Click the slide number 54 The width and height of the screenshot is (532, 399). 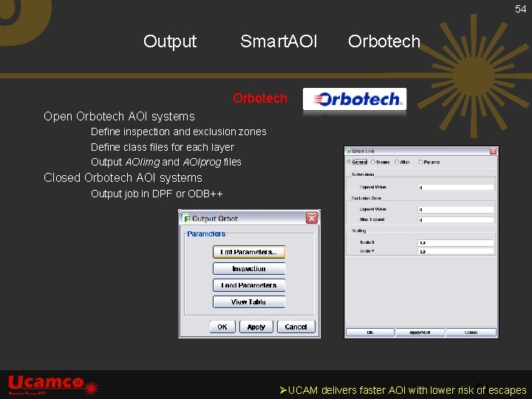coord(520,9)
